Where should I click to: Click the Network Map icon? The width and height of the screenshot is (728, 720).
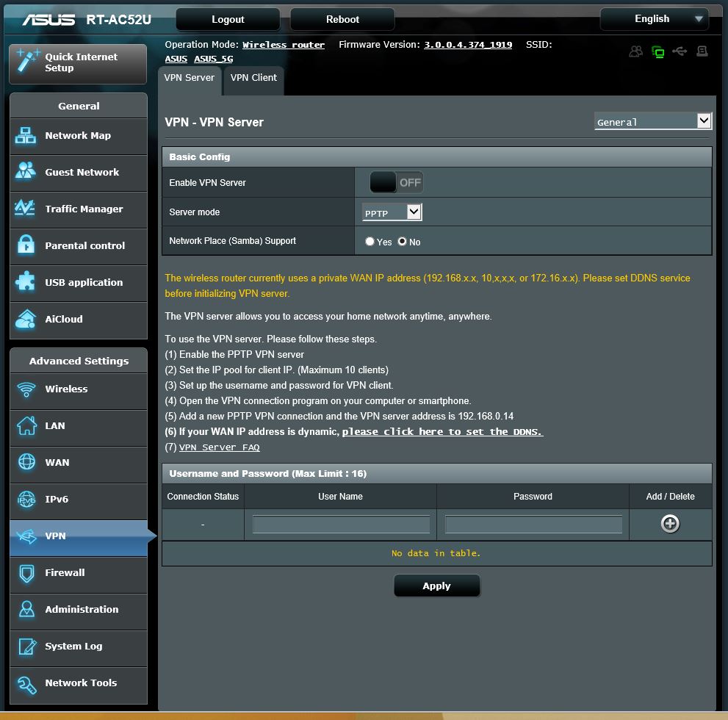tap(26, 136)
